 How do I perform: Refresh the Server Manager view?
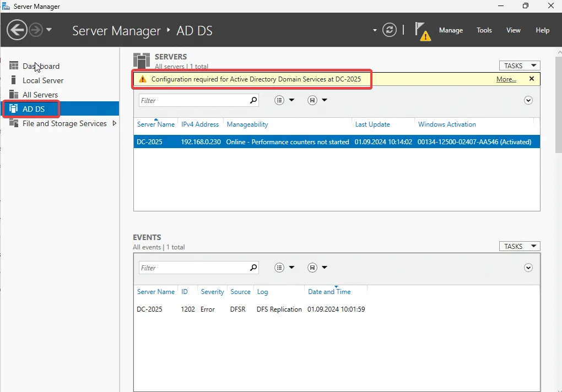click(390, 30)
